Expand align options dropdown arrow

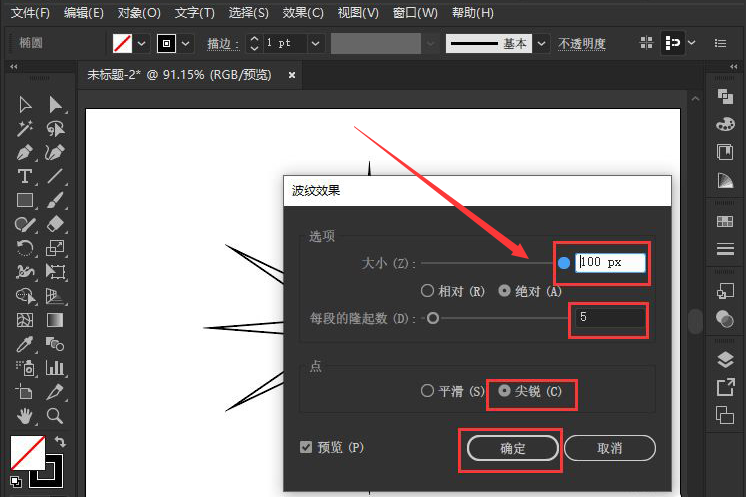point(692,43)
